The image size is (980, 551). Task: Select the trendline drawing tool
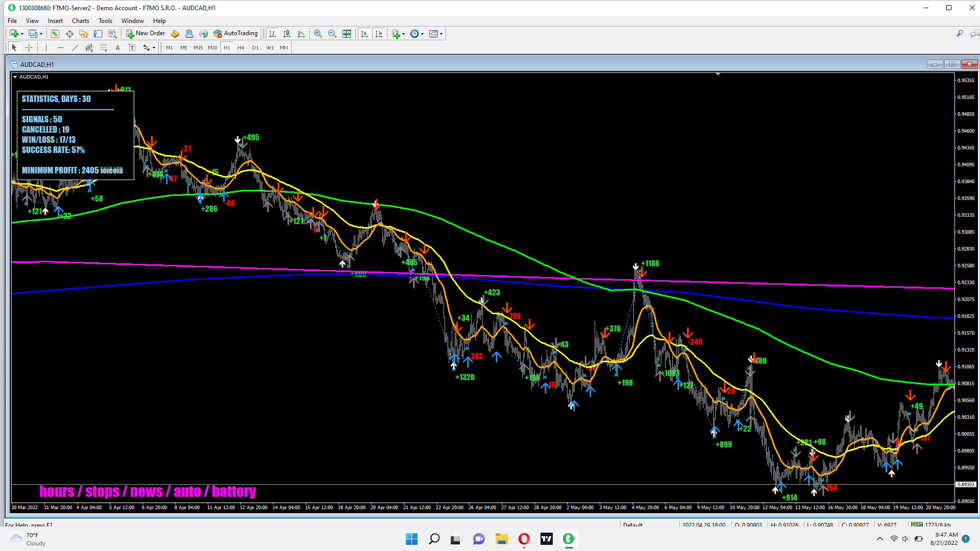(75, 47)
